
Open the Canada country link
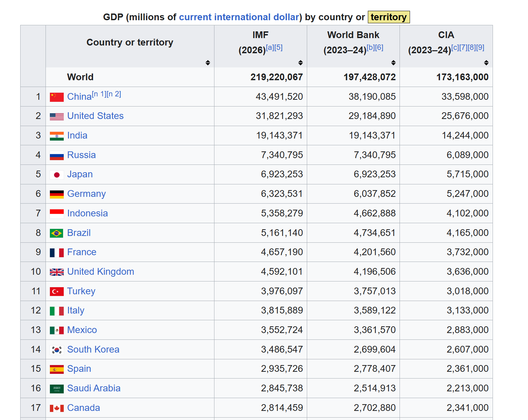tap(84, 408)
